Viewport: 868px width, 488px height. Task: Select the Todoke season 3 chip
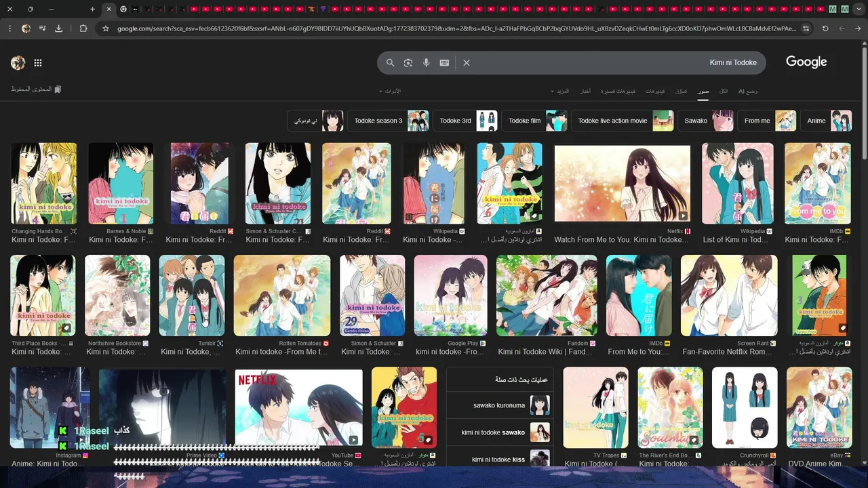click(387, 121)
